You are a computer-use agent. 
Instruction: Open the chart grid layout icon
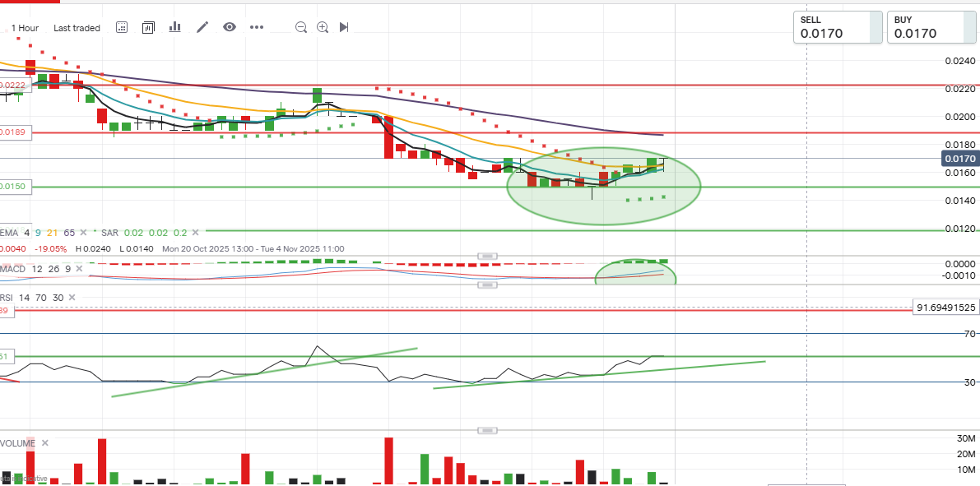[122, 27]
